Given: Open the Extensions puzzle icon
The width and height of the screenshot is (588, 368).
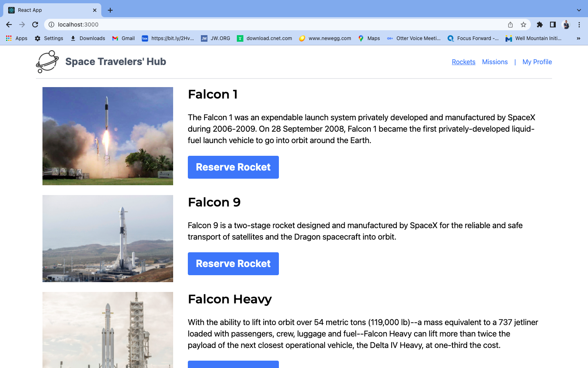Looking at the screenshot, I should click(x=540, y=25).
